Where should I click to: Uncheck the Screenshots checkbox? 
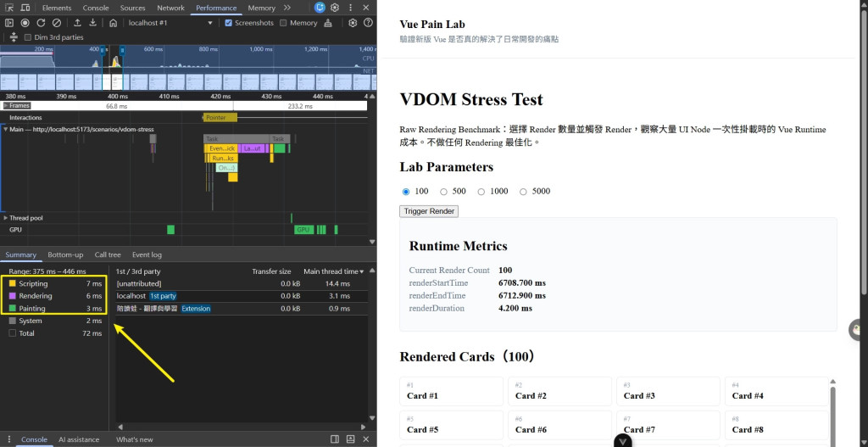(228, 23)
